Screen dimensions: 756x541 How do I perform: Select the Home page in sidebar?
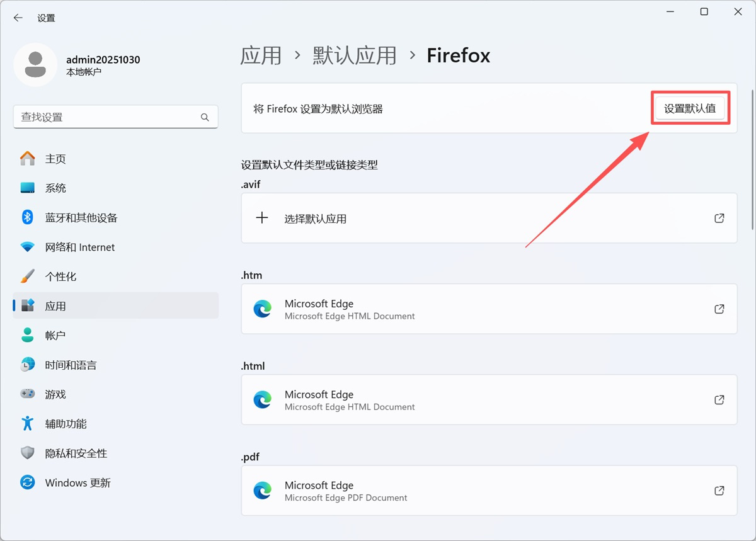(x=55, y=159)
